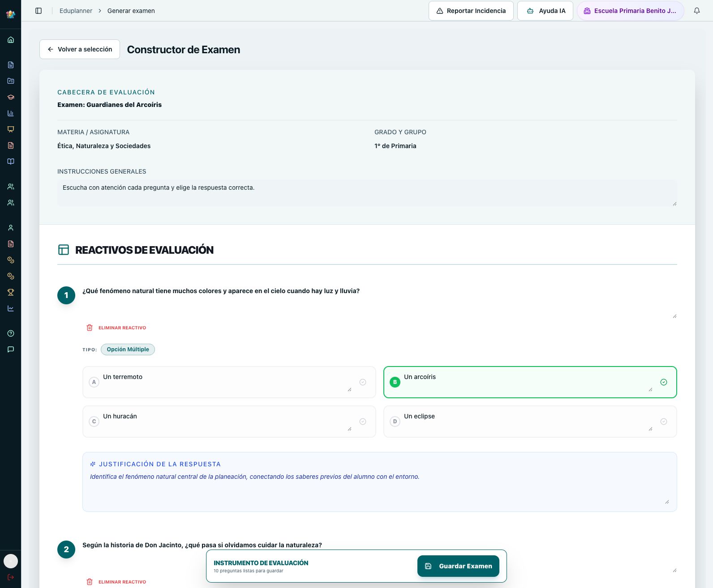The image size is (713, 588).
Task: Go back with "Volver a selección"
Action: pos(80,49)
